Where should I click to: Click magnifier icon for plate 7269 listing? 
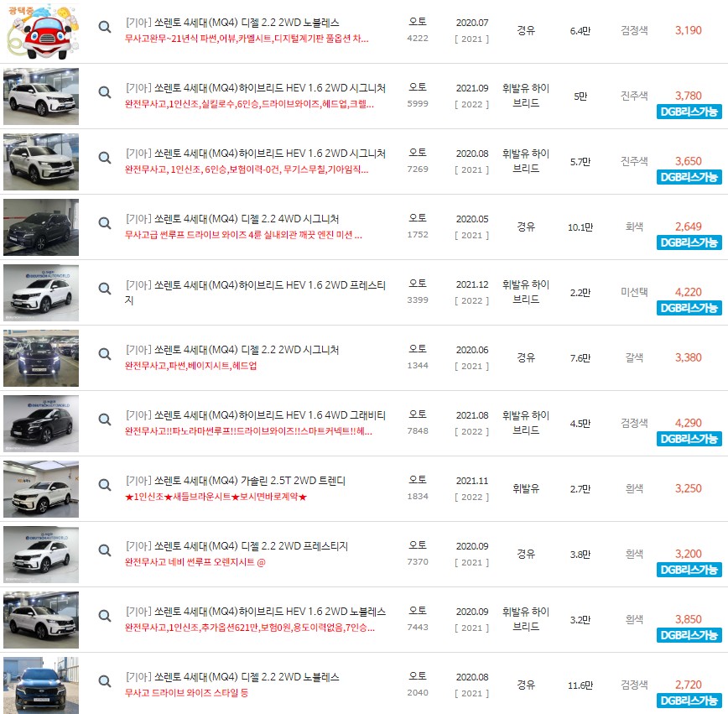point(105,158)
